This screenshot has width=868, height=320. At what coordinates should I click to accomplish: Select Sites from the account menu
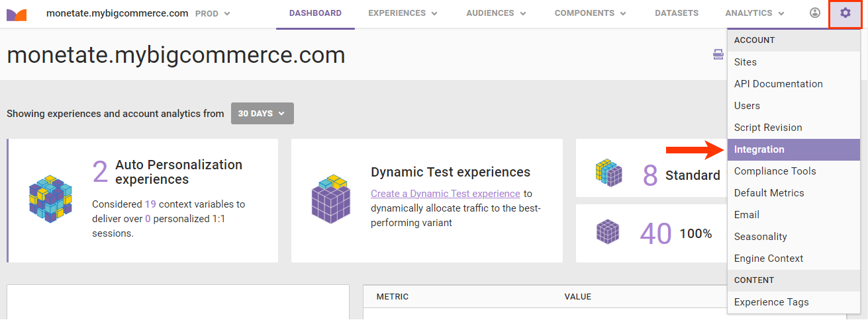click(x=794, y=62)
